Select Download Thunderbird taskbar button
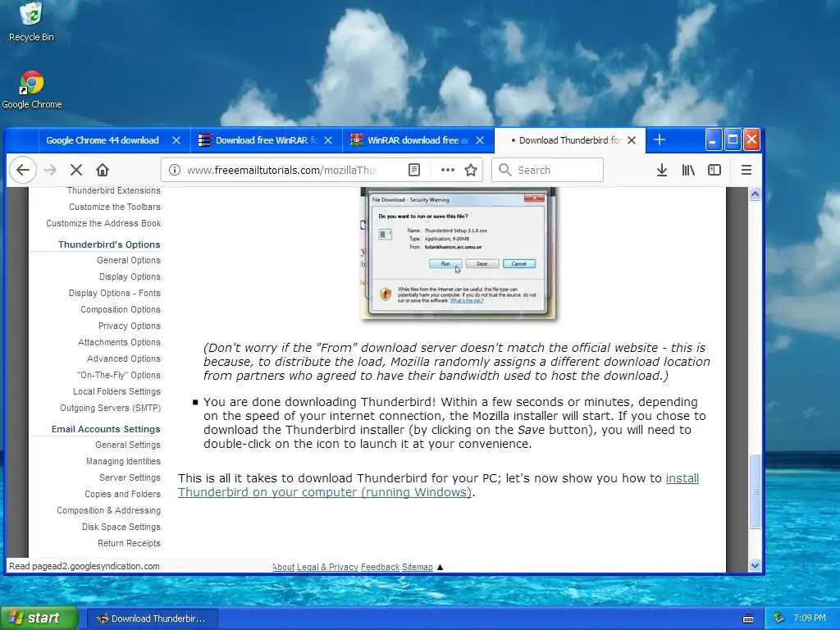 point(152,619)
